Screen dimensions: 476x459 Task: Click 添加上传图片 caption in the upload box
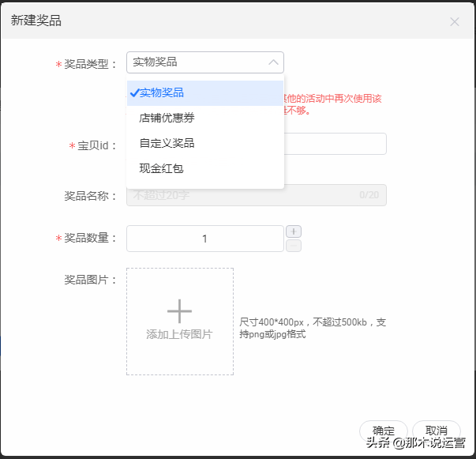(179, 334)
